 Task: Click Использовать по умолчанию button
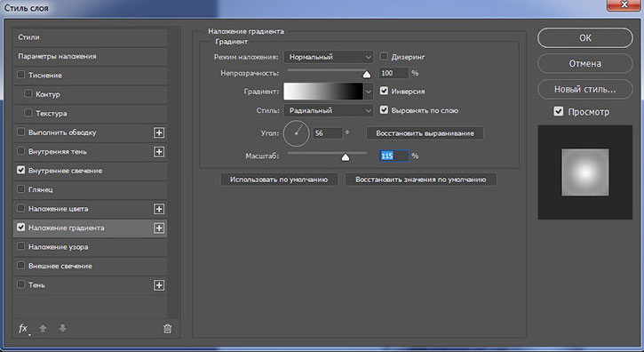279,180
